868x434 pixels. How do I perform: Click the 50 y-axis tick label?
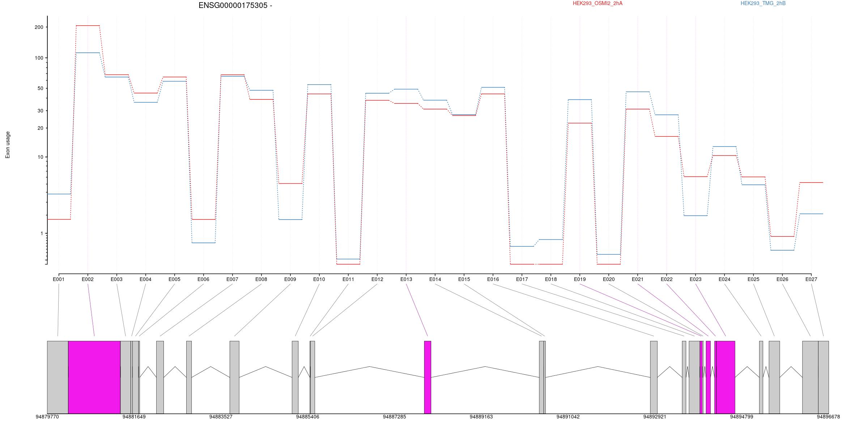[40, 88]
